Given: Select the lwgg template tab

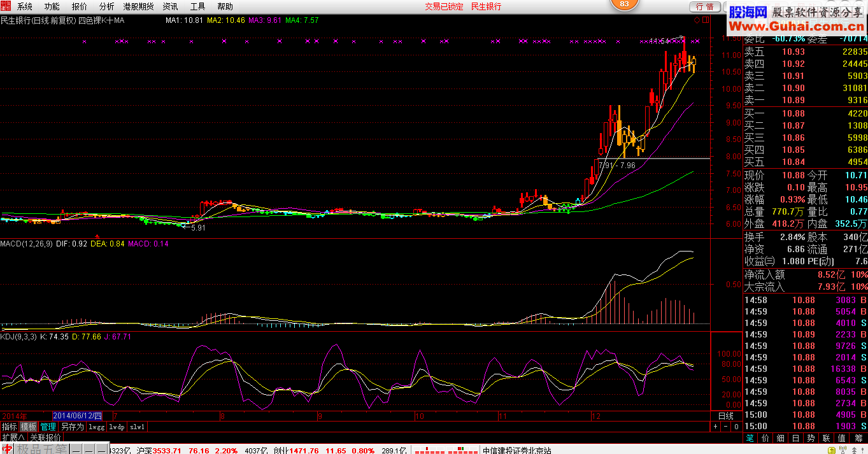Looking at the screenshot, I should (x=96, y=427).
